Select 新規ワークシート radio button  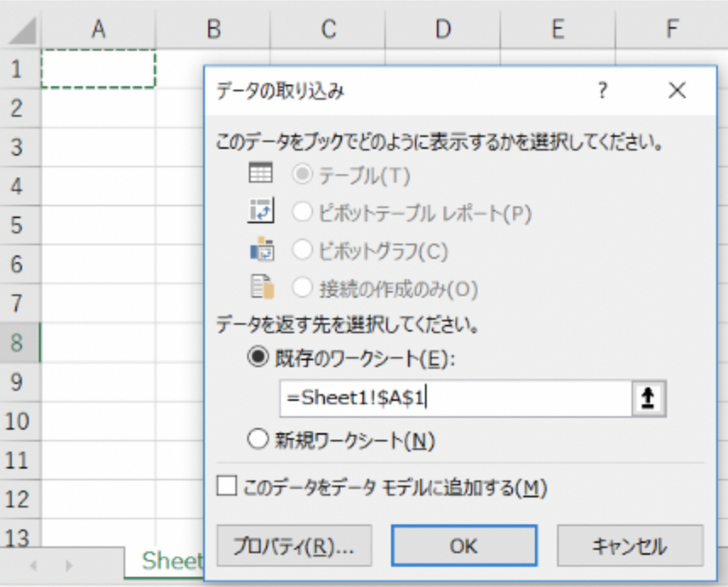[x=257, y=440]
